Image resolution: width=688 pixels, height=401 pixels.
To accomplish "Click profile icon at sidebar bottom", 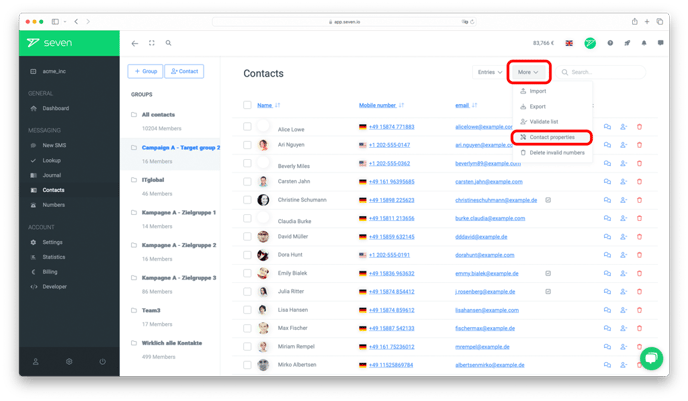I will pyautogui.click(x=36, y=362).
